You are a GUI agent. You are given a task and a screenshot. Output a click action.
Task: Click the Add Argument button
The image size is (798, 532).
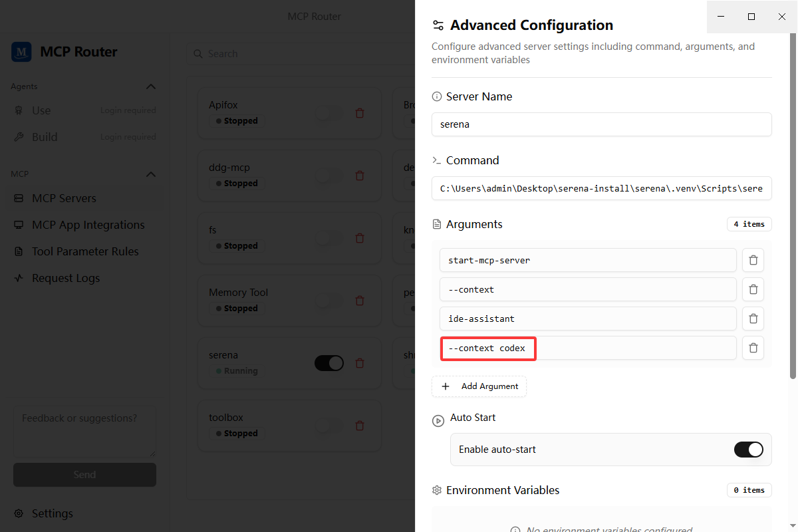(479, 386)
